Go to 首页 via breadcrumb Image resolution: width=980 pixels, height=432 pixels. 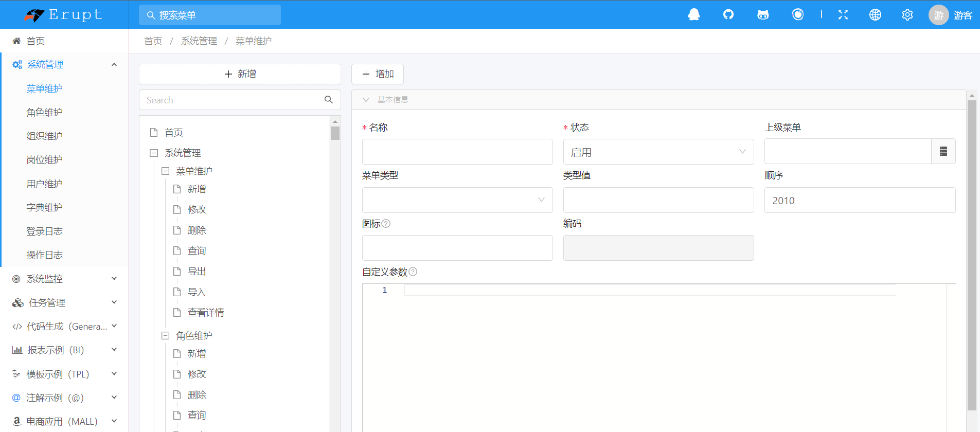tap(153, 41)
